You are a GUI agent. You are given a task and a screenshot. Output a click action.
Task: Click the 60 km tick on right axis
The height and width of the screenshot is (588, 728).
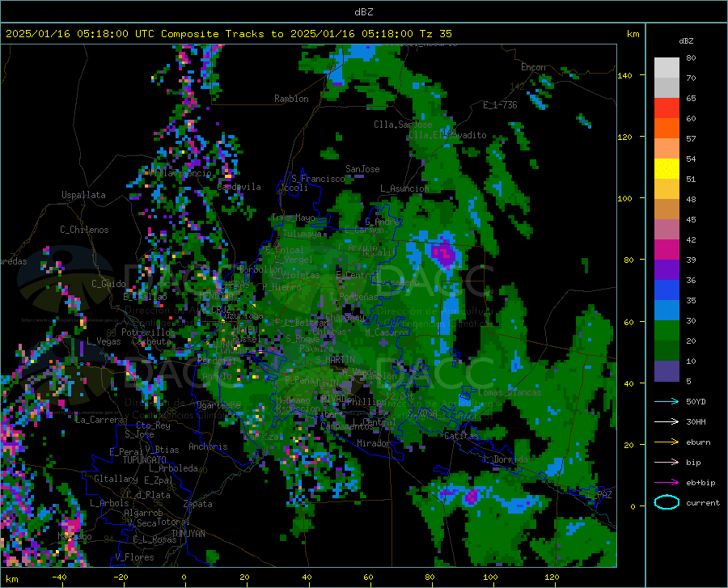[x=629, y=322]
